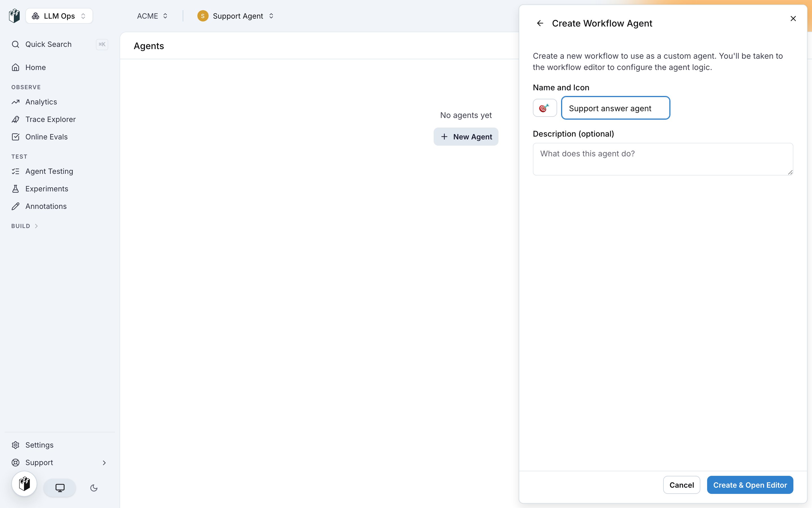Viewport: 812px width, 508px height.
Task: Click the Description text area
Action: point(663,159)
